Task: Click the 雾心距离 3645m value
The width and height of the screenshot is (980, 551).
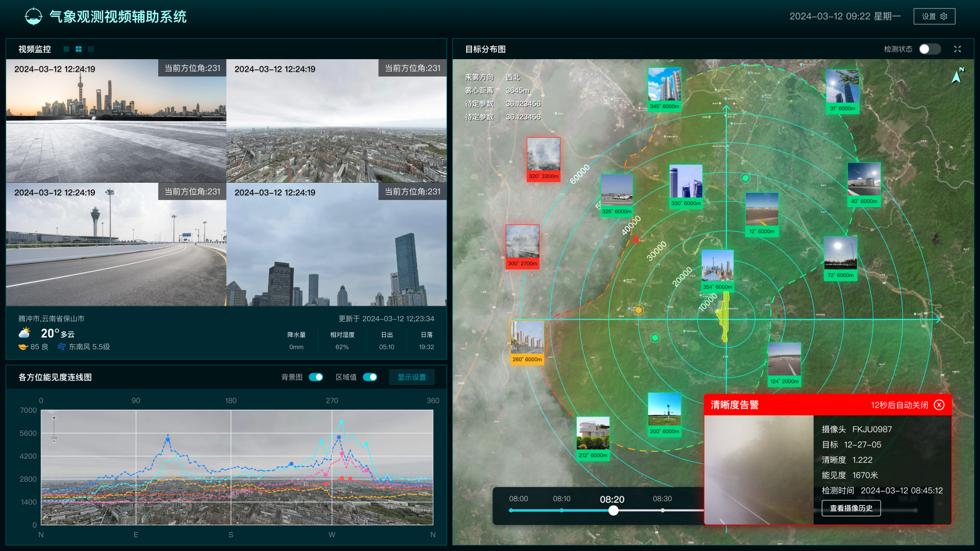Action: 518,90
